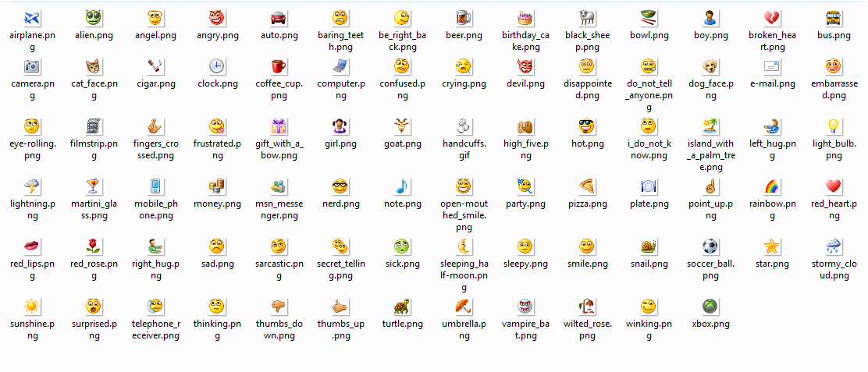Select the star.png yellow star icon
This screenshot has width=868, height=372.
click(x=772, y=246)
